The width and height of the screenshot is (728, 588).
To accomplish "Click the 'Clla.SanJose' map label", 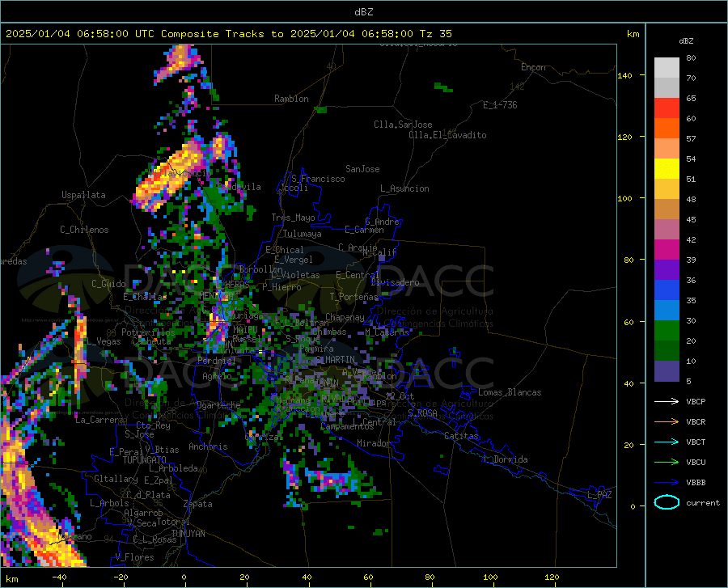I will [403, 125].
